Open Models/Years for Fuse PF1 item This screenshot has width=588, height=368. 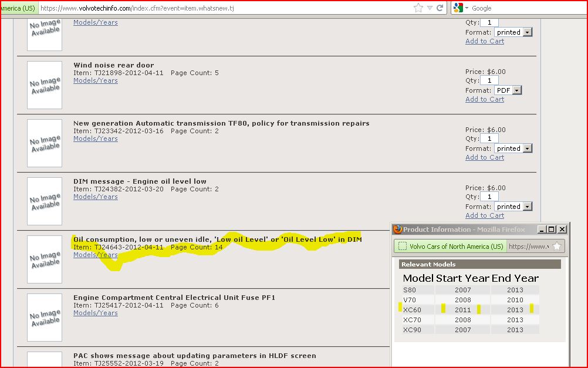pos(96,313)
